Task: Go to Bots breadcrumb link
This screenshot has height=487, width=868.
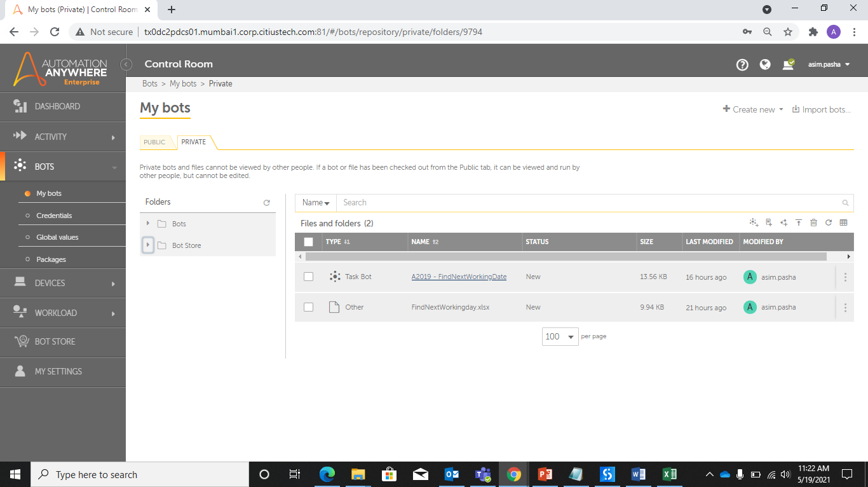Action: point(150,84)
